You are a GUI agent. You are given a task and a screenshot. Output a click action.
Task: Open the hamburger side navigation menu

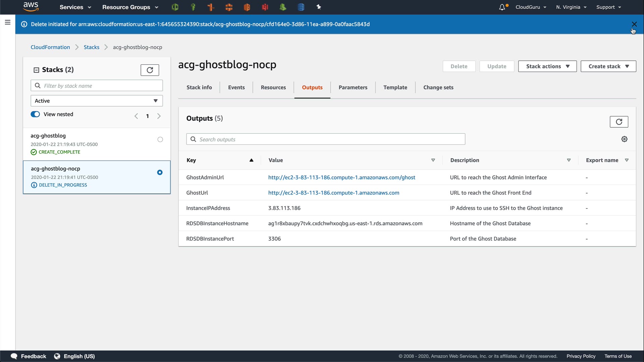pos(8,22)
